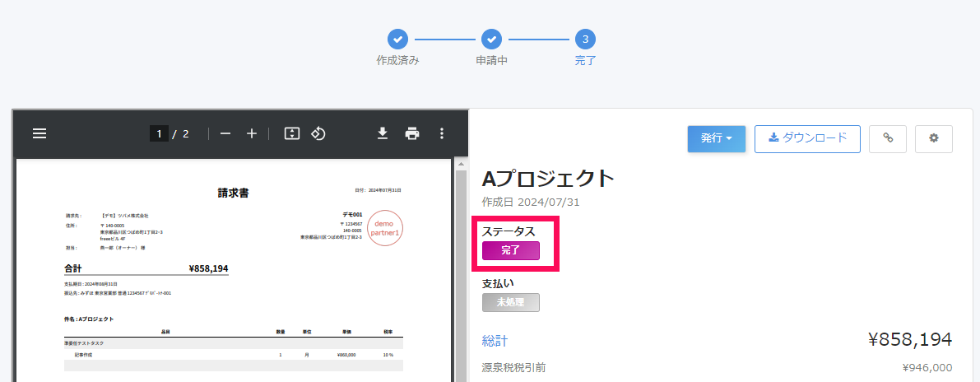Click the 件名:Aプロジェクト line in PDF
The width and height of the screenshot is (980, 382).
pos(89,319)
